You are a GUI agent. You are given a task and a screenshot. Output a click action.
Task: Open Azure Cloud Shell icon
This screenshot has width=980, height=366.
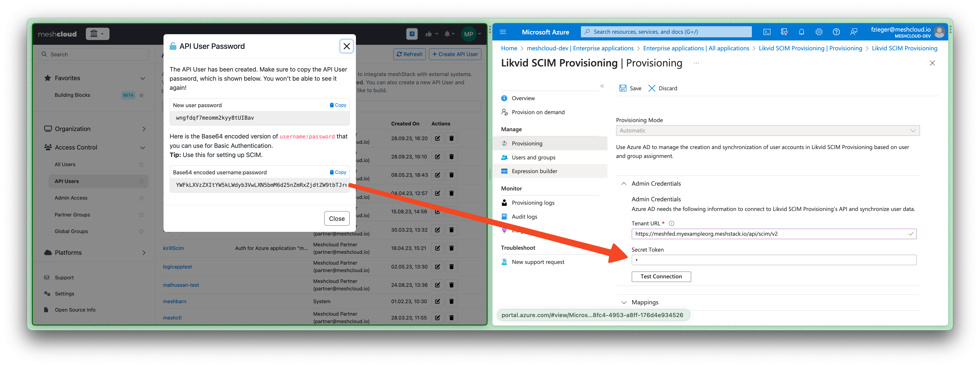pos(767,32)
